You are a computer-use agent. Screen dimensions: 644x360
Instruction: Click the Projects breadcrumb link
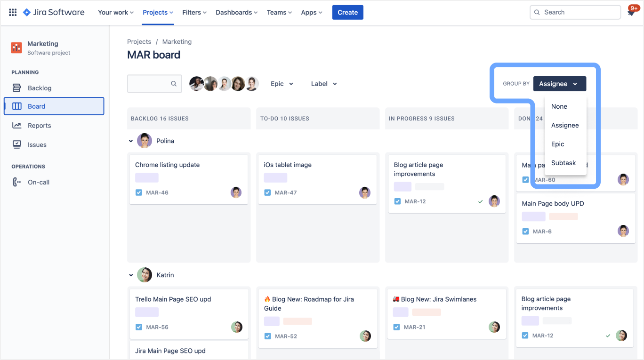[139, 41]
